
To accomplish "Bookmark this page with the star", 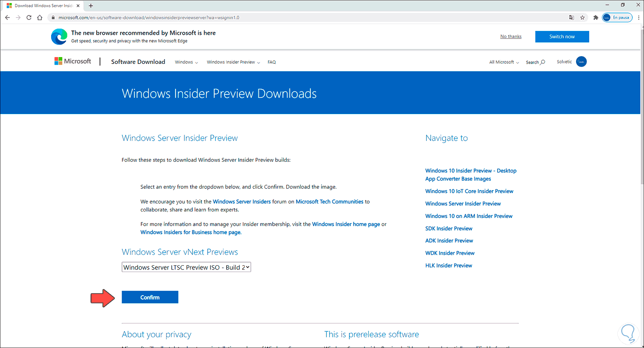I will pos(583,18).
